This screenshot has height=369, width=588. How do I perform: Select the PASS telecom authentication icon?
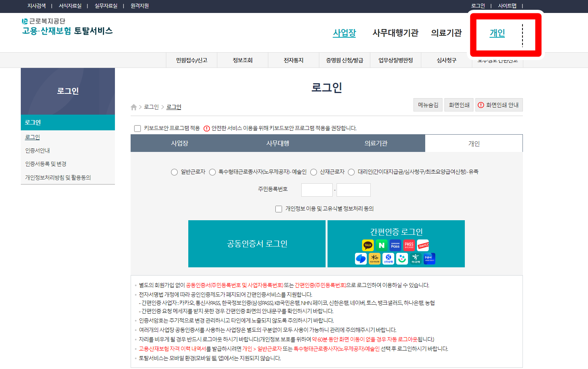point(409,245)
